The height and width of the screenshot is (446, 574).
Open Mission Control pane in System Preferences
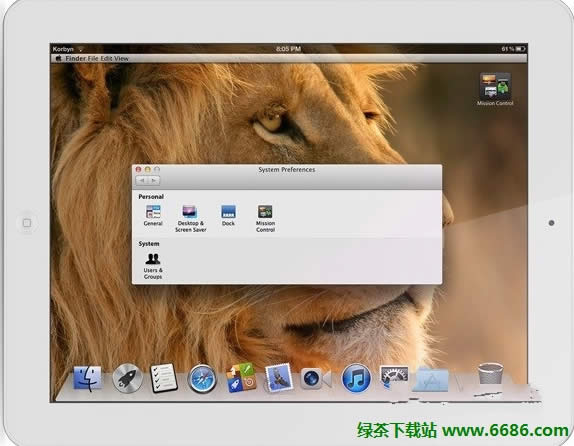265,219
